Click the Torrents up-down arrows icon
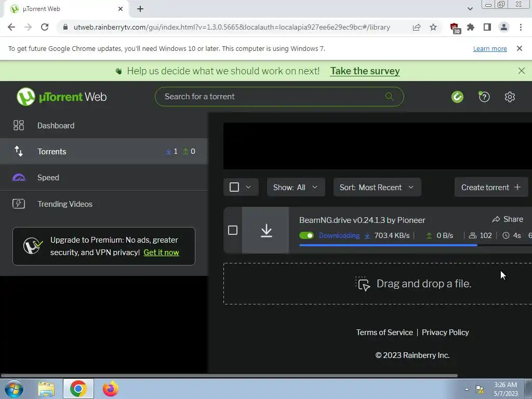Viewport: 532px width, 399px height. (19, 151)
